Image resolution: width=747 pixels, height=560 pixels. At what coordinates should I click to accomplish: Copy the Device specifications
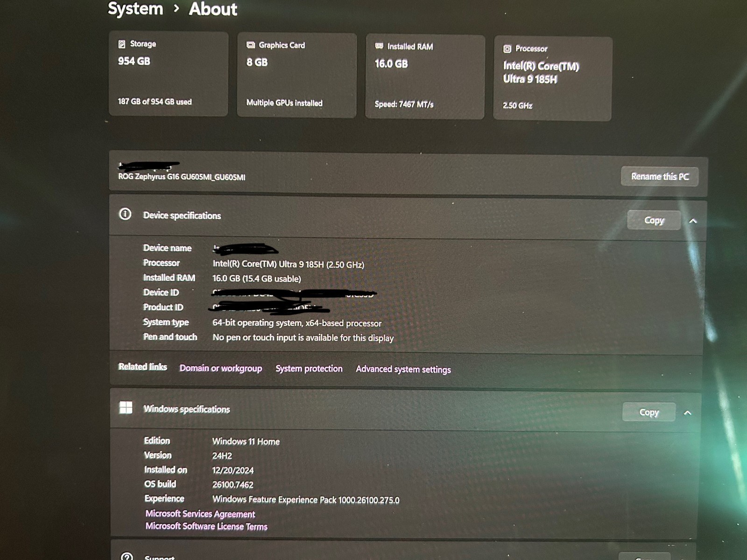654,220
